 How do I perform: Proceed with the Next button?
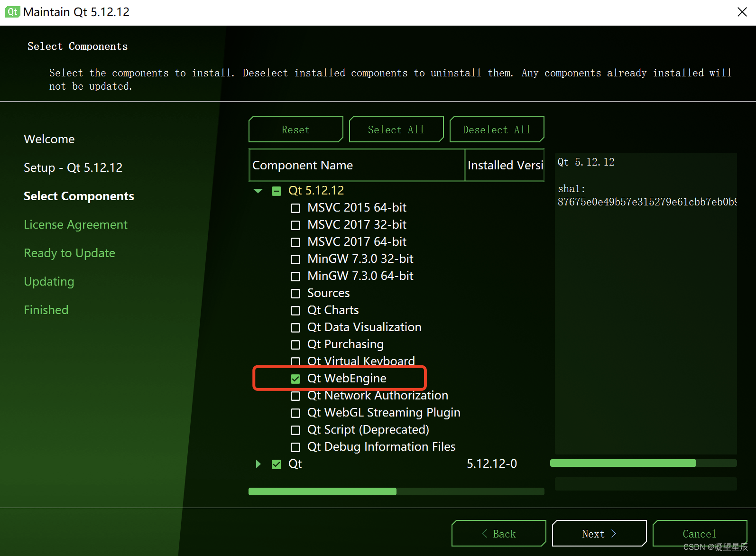click(x=599, y=533)
